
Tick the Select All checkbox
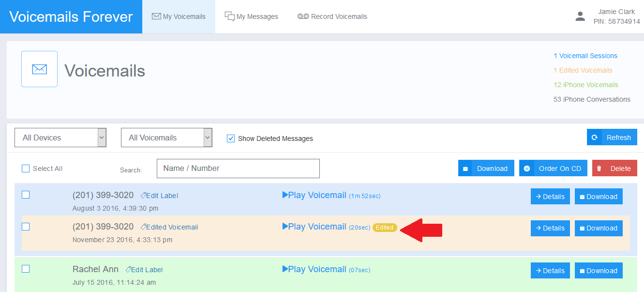pos(26,169)
